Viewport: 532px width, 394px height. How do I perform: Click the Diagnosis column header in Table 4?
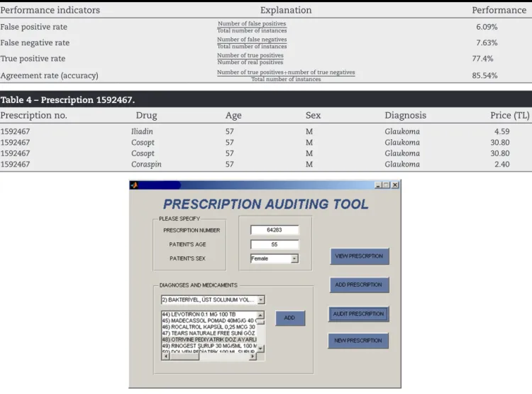pos(406,116)
